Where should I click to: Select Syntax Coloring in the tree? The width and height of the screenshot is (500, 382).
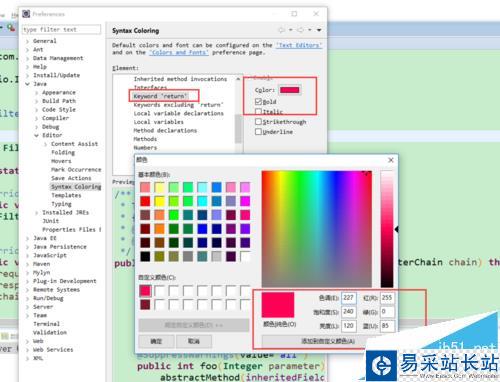[76, 187]
